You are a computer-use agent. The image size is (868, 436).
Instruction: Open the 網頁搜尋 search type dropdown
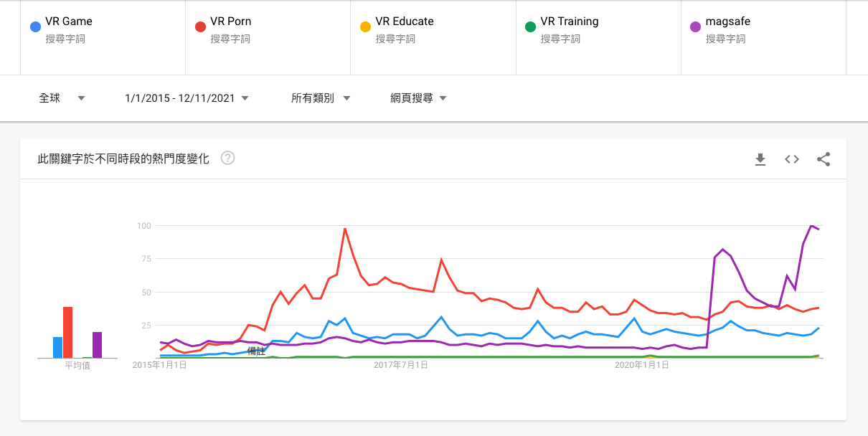pos(418,98)
